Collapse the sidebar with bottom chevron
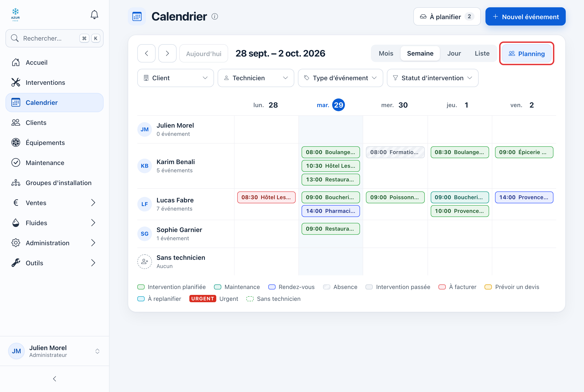The height and width of the screenshot is (392, 584). [55, 379]
